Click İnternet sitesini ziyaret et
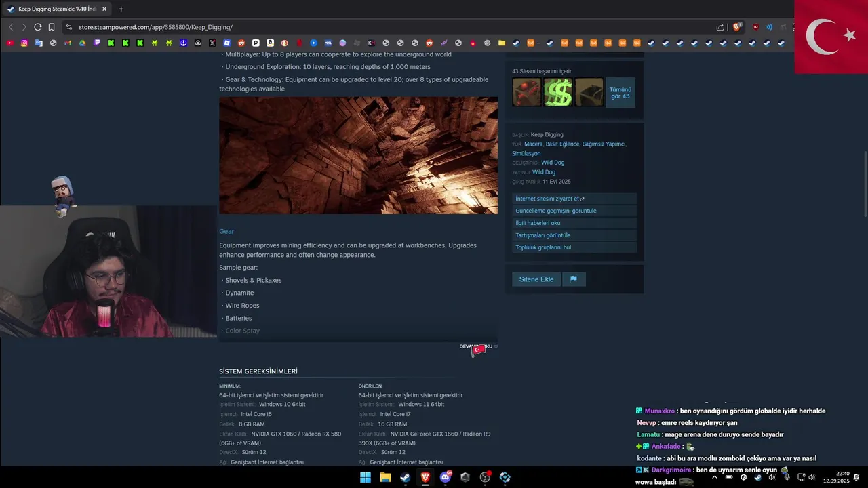 point(574,199)
